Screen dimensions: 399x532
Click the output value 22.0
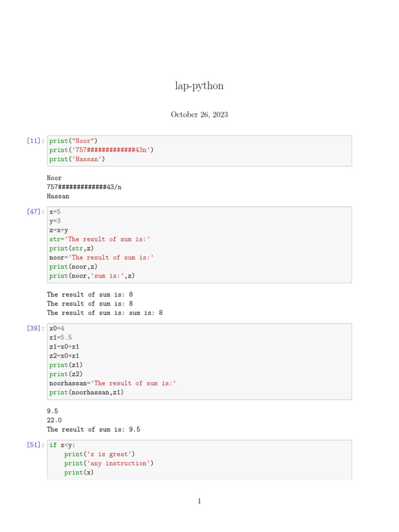pos(54,420)
